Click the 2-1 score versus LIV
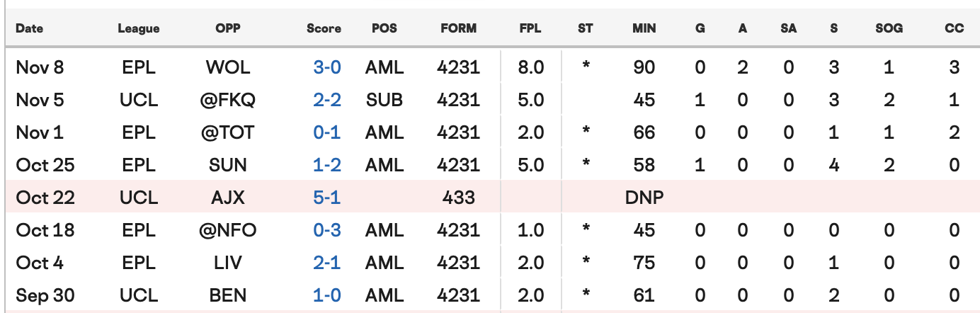The height and width of the screenshot is (313, 980). click(x=326, y=263)
